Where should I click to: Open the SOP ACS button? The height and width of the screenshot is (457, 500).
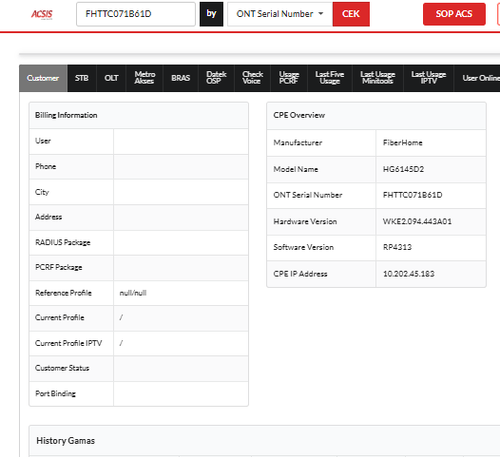click(454, 14)
